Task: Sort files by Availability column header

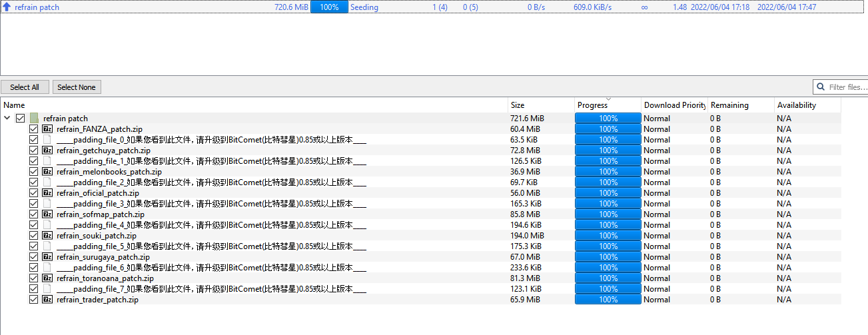Action: click(807, 105)
